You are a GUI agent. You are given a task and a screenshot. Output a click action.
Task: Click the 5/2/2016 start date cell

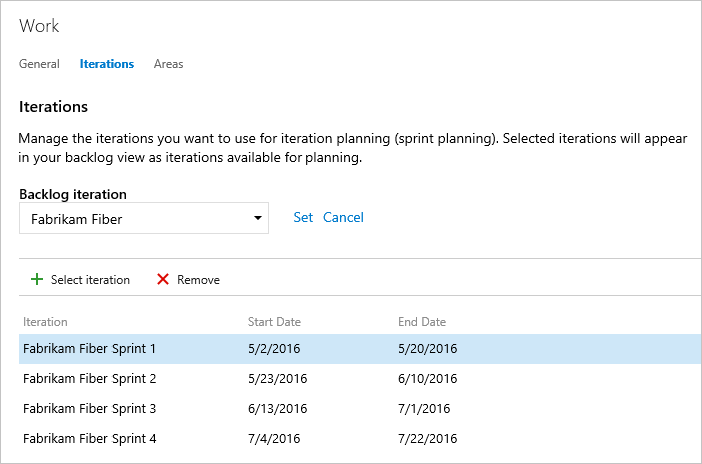point(274,348)
